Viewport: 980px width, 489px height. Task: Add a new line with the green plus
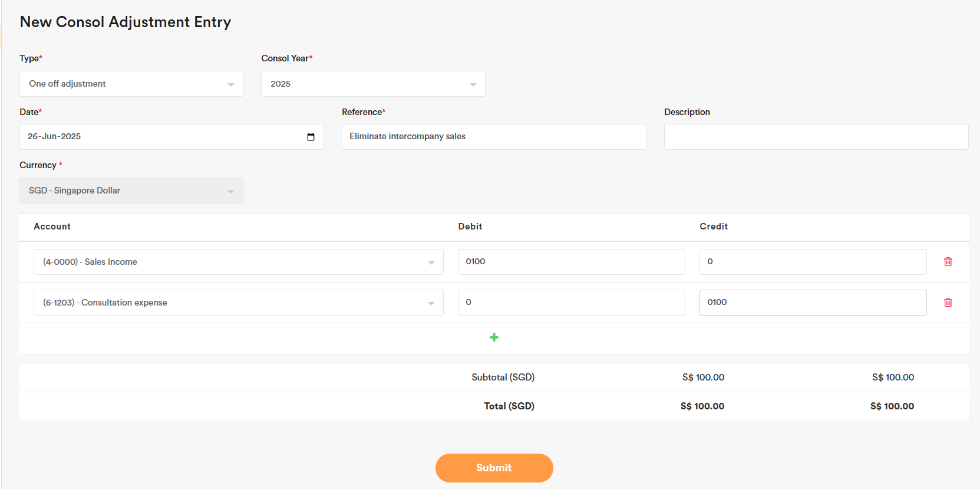point(494,337)
